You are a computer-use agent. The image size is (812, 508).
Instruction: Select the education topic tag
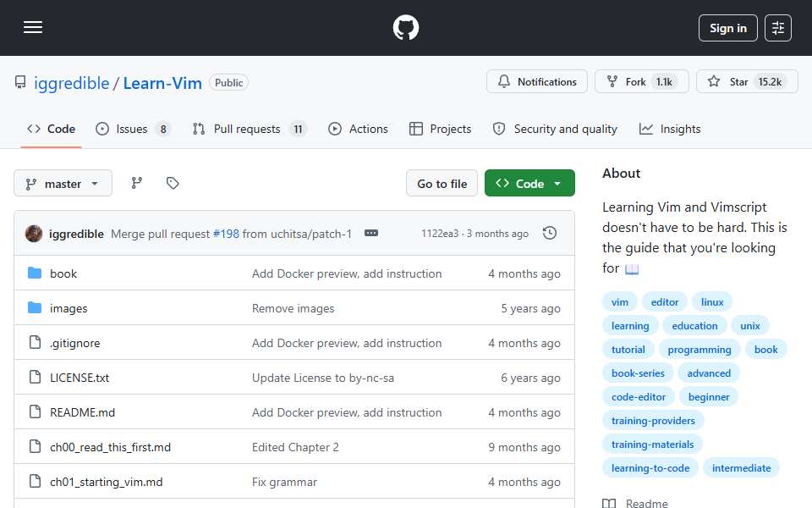pyautogui.click(x=694, y=326)
